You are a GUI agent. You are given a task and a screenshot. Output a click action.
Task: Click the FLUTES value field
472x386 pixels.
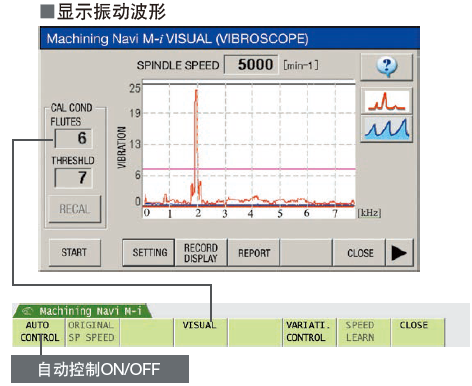73,138
